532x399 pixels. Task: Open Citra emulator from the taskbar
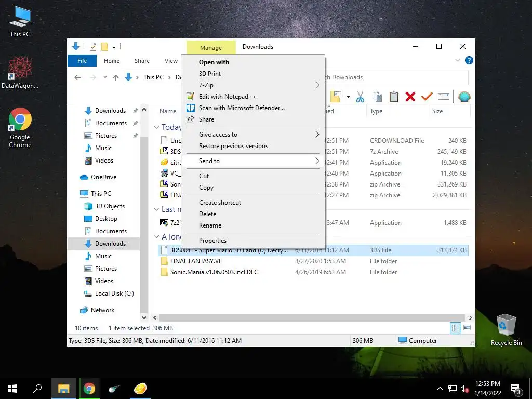click(140, 389)
